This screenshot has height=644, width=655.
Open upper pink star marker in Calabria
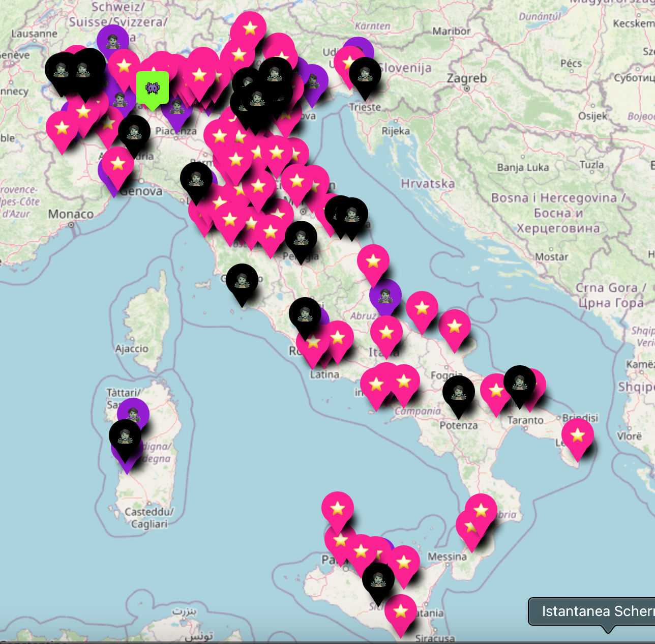[481, 510]
